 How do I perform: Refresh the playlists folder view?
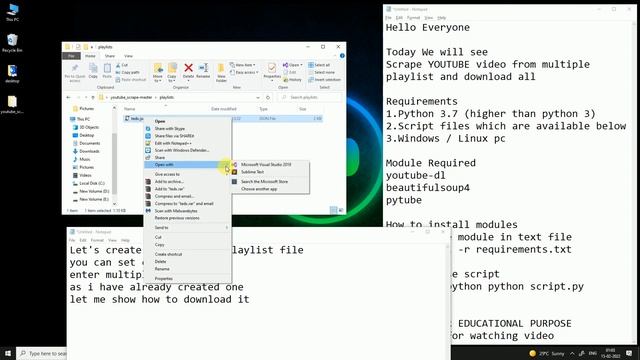coord(268,98)
